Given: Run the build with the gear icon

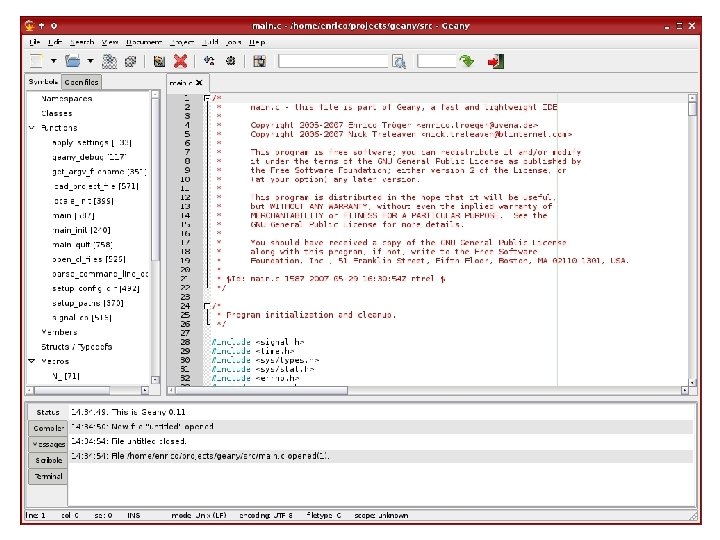Looking at the screenshot, I should [x=231, y=61].
